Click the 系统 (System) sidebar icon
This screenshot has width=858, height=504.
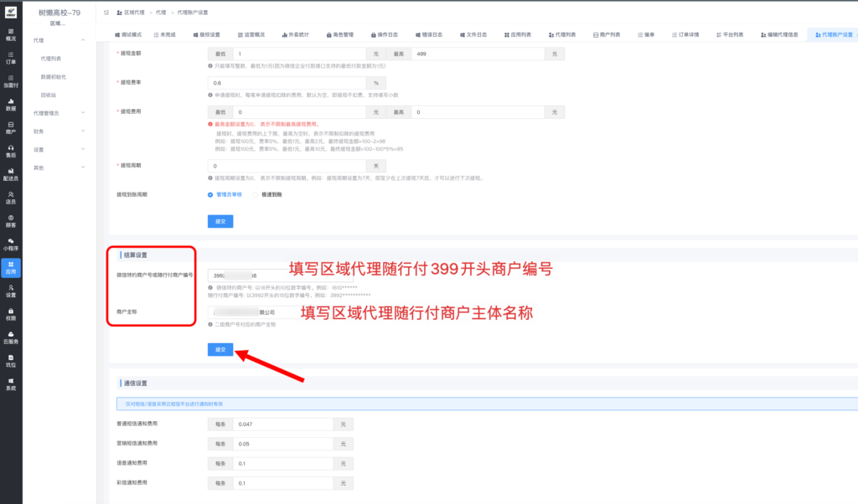point(13,386)
